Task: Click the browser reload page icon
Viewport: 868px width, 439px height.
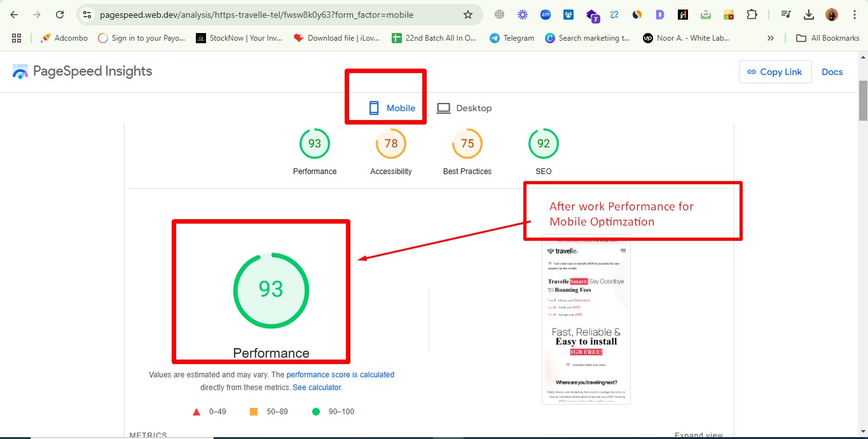Action: [60, 15]
